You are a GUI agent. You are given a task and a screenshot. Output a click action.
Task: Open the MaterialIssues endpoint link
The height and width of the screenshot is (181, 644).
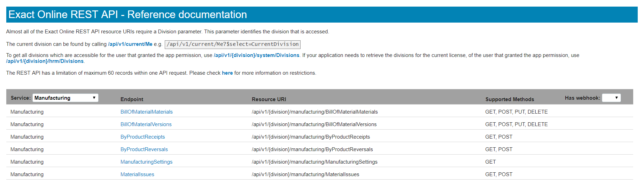pyautogui.click(x=137, y=174)
